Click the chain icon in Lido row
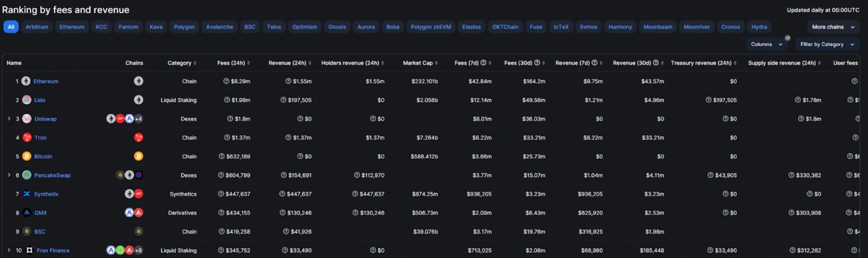Image resolution: width=868 pixels, height=258 pixels. pos(138,100)
